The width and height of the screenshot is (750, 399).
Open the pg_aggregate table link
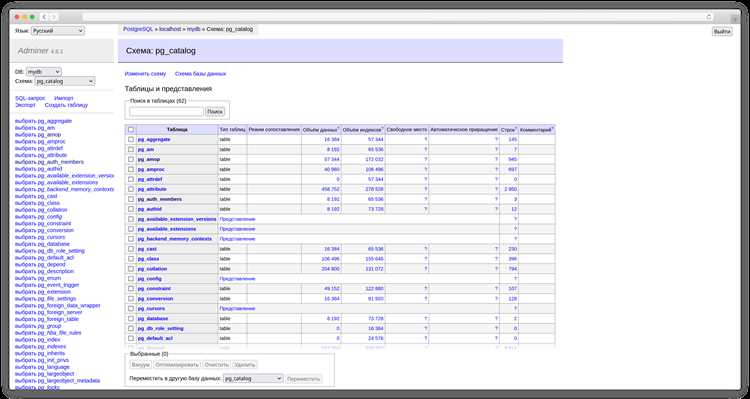click(x=154, y=139)
